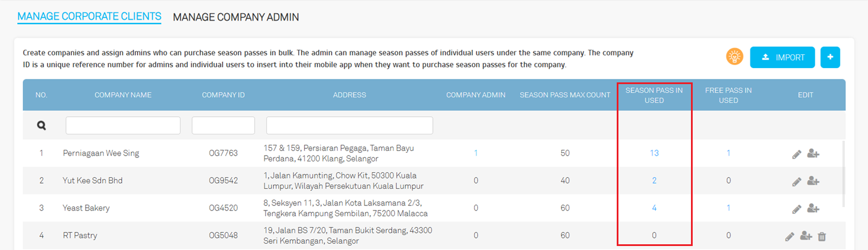Click the plus icon to add company

click(830, 57)
